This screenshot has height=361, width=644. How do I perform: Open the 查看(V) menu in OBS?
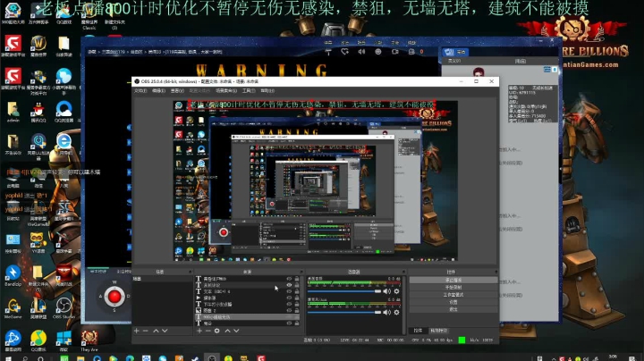(x=177, y=90)
